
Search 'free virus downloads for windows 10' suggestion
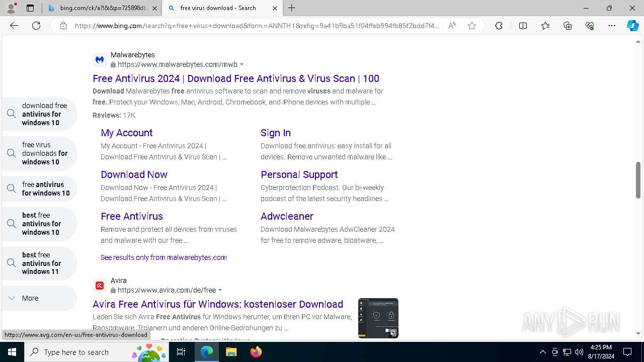[x=40, y=153]
